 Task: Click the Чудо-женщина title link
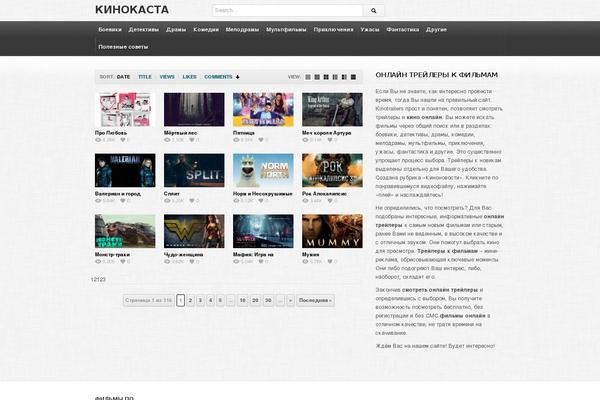coord(183,255)
